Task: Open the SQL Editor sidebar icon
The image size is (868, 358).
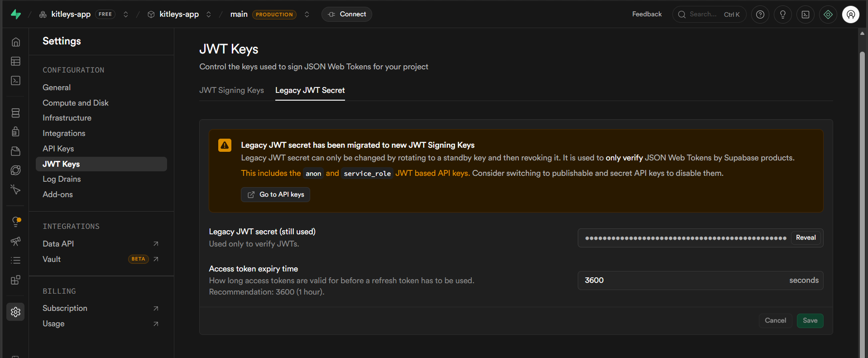Action: (16, 81)
